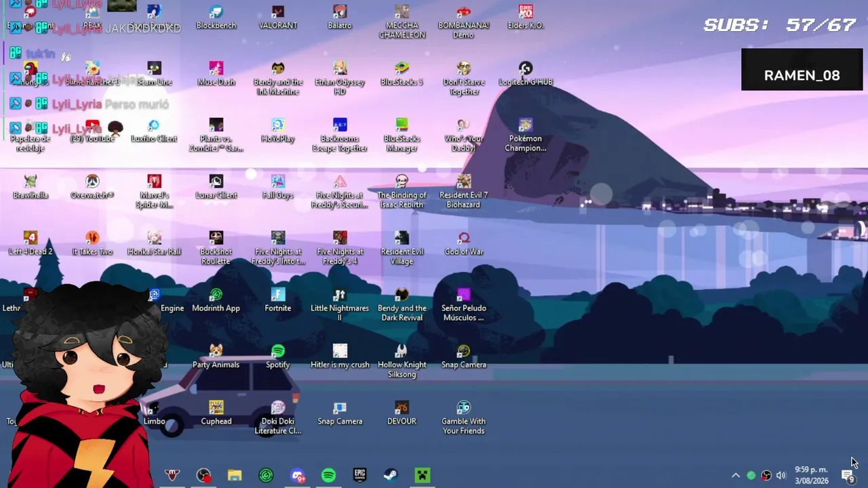Select the Modrinth App desktop shortcut
This screenshot has height=488, width=868.
coord(216,300)
